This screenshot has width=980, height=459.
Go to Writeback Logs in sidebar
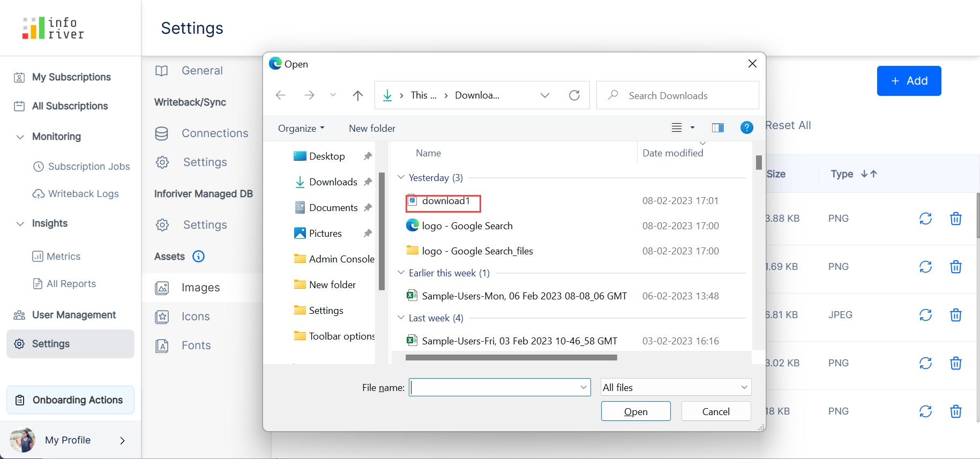point(83,194)
